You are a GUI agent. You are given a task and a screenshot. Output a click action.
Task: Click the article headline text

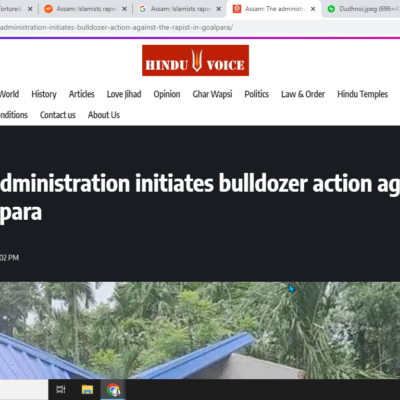(x=200, y=197)
